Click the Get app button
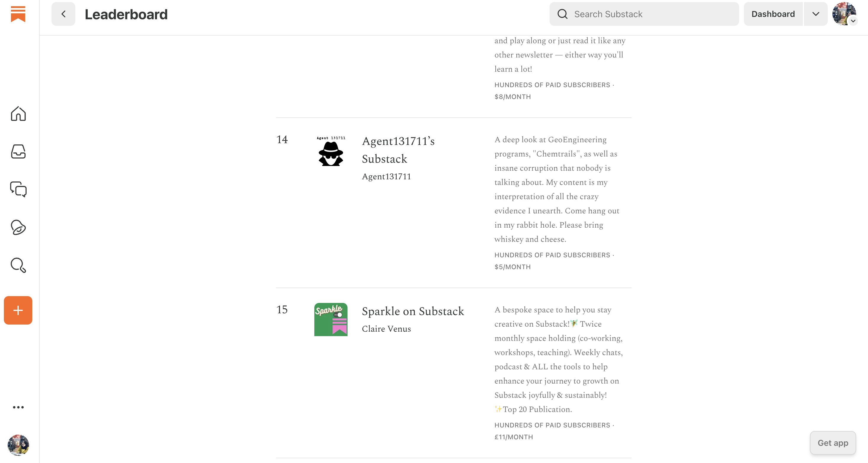 [x=833, y=443]
